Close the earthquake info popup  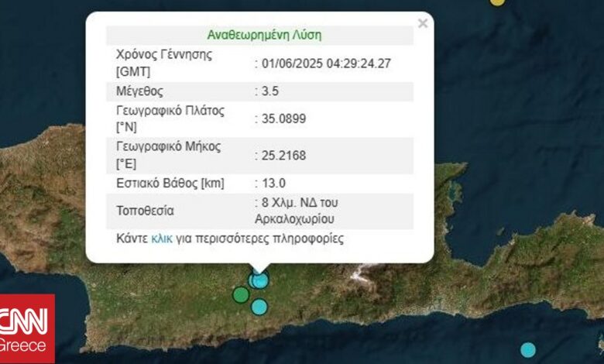[x=422, y=23]
